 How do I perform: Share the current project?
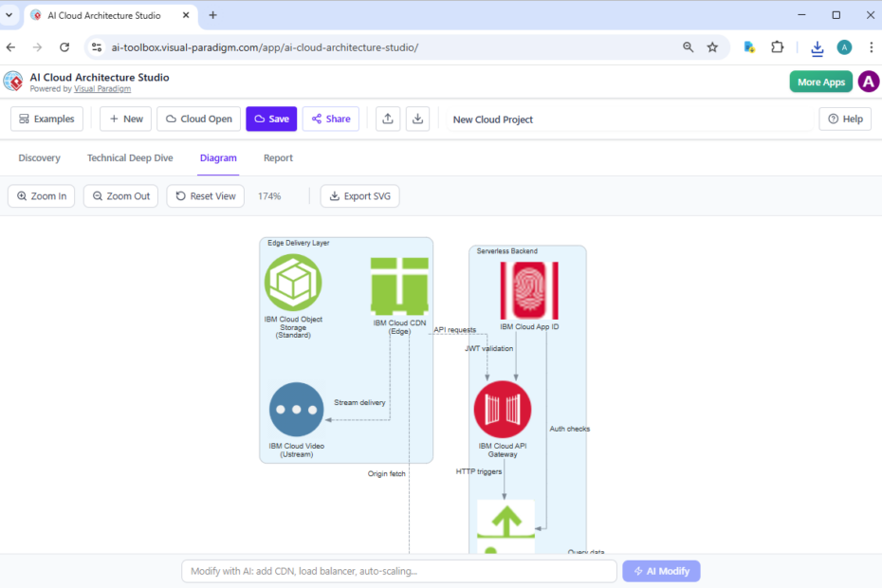point(330,119)
